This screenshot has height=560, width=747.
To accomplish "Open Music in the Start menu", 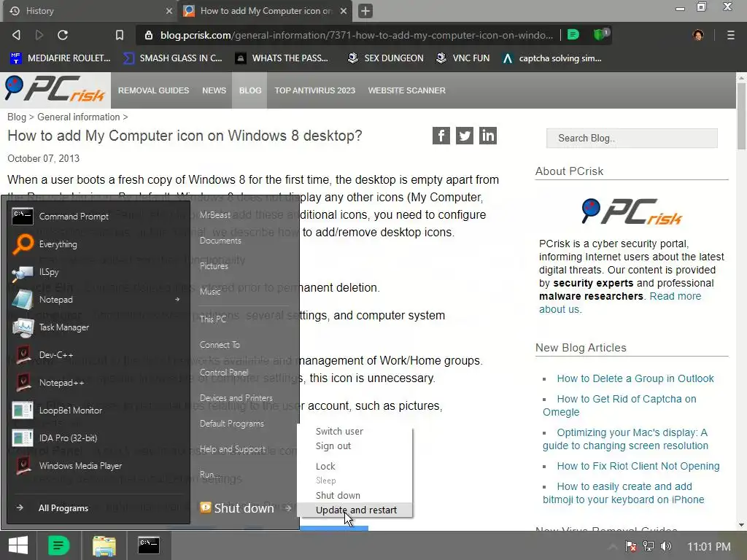I will (x=210, y=292).
